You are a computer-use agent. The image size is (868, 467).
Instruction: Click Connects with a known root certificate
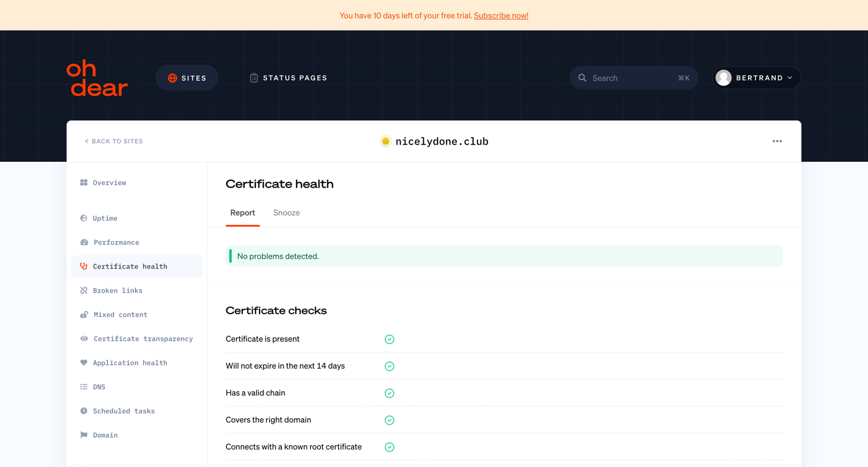pos(293,447)
